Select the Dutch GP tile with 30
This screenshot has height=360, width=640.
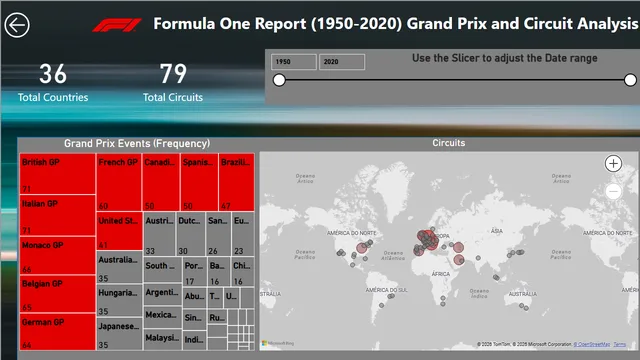click(191, 234)
